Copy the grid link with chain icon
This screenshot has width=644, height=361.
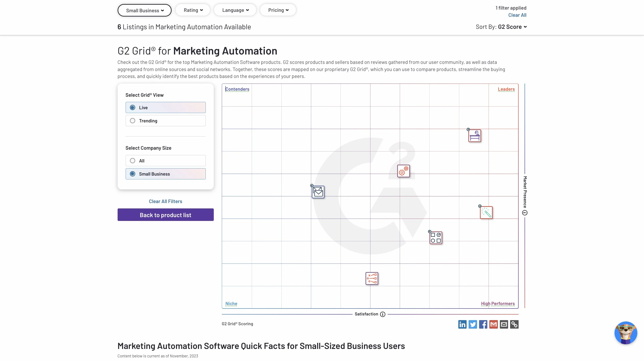pyautogui.click(x=514, y=324)
